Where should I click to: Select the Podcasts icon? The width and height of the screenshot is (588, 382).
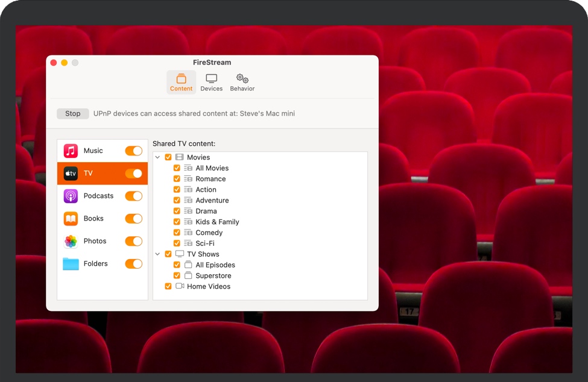click(69, 196)
